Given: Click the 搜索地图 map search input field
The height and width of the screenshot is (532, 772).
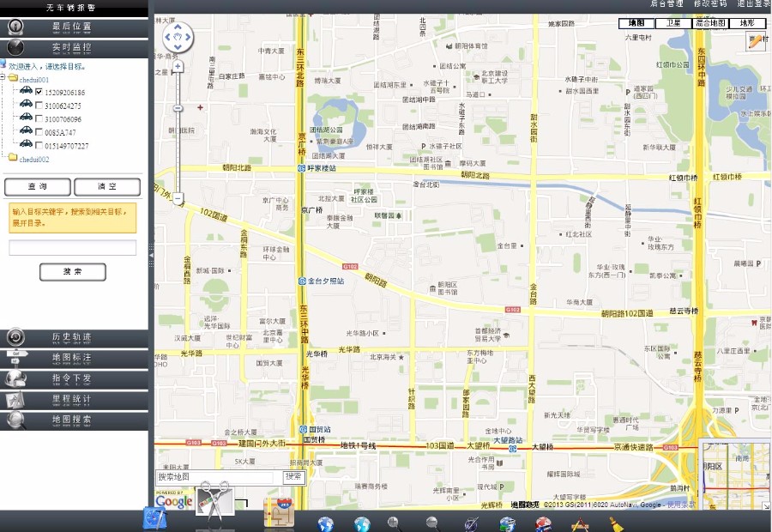Looking at the screenshot, I should pos(214,477).
